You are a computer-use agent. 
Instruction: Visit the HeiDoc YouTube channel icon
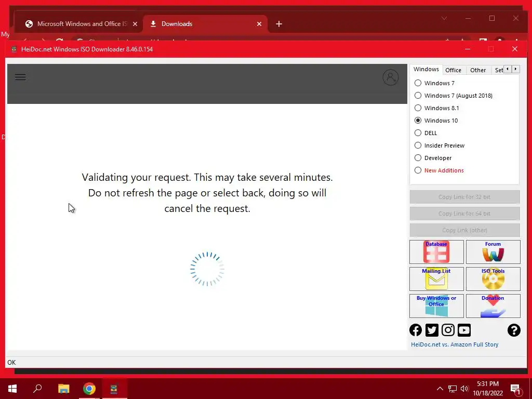pyautogui.click(x=464, y=330)
